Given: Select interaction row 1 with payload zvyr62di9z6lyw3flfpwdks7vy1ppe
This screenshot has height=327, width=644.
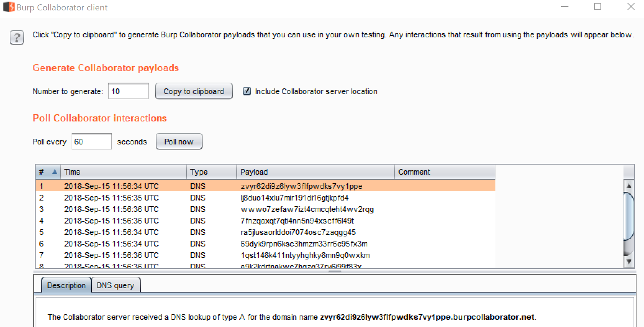Looking at the screenshot, I should click(x=301, y=186).
